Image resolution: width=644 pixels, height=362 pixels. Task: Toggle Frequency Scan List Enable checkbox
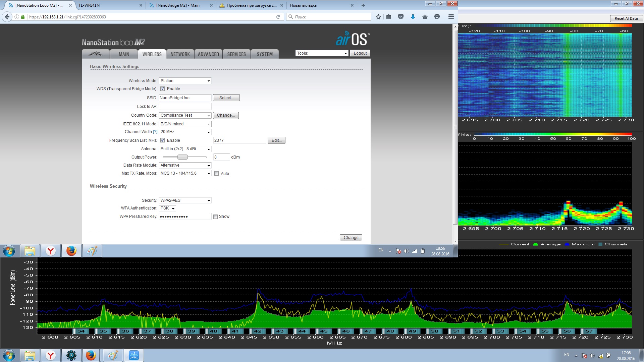coord(162,140)
